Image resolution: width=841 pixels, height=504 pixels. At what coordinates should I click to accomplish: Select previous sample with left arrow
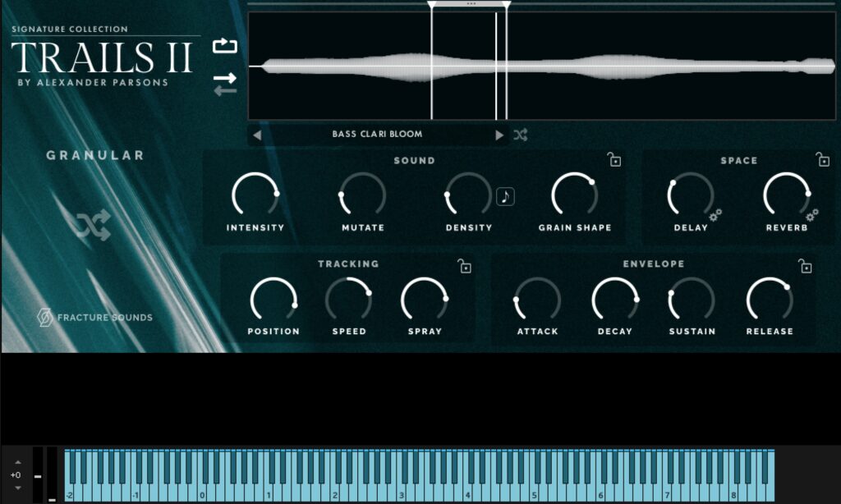[x=257, y=135]
